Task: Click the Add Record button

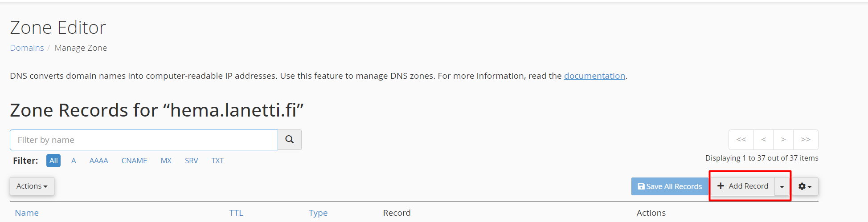Action: (x=743, y=186)
